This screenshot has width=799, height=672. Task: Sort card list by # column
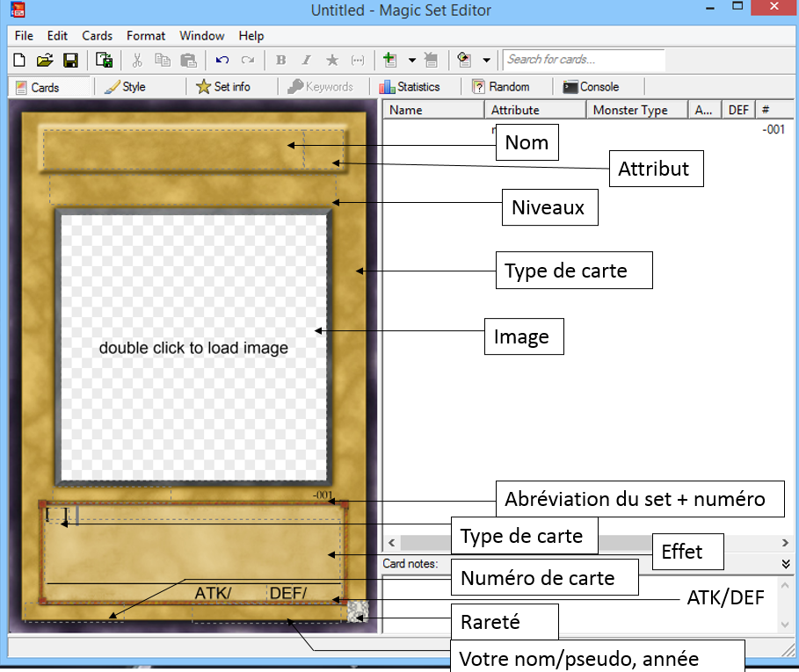pyautogui.click(x=774, y=110)
